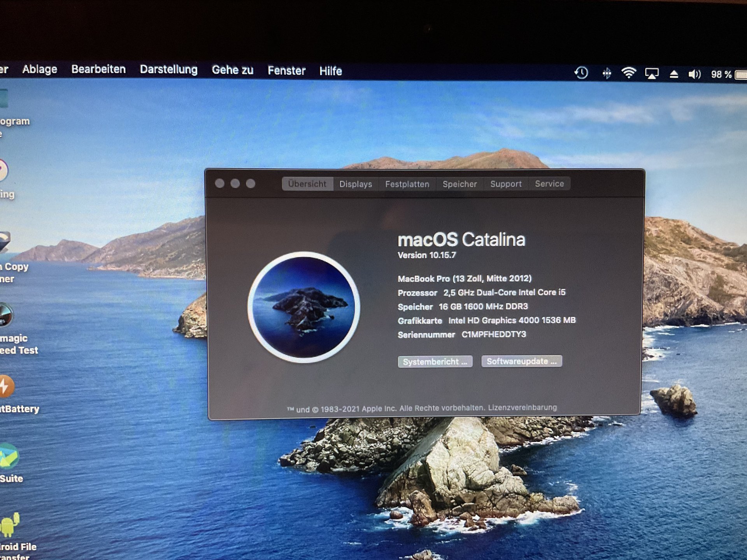Click the MacBook Pro (13 Zoll, Mitte 2012) text

(465, 278)
